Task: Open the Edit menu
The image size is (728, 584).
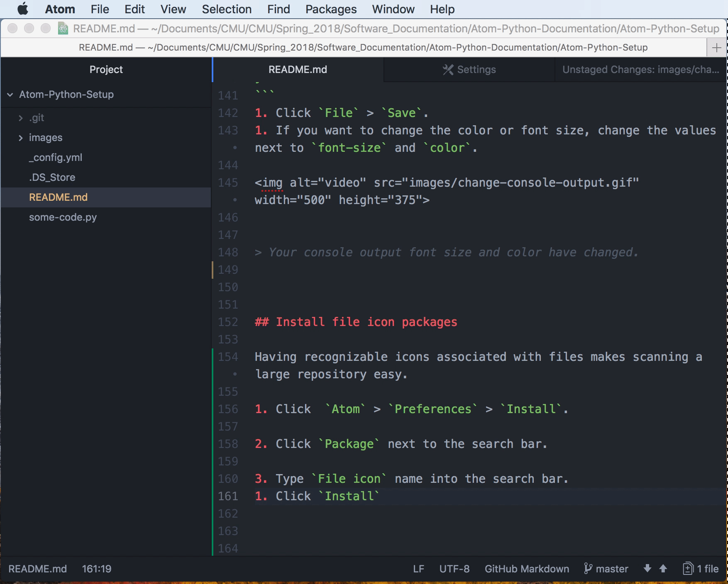Action: (134, 9)
